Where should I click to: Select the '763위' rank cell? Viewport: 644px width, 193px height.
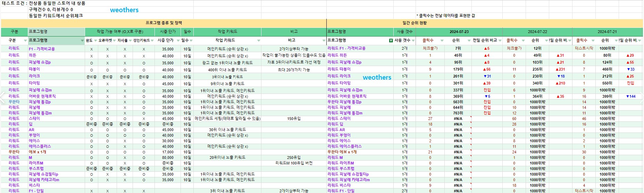tap(458, 113)
